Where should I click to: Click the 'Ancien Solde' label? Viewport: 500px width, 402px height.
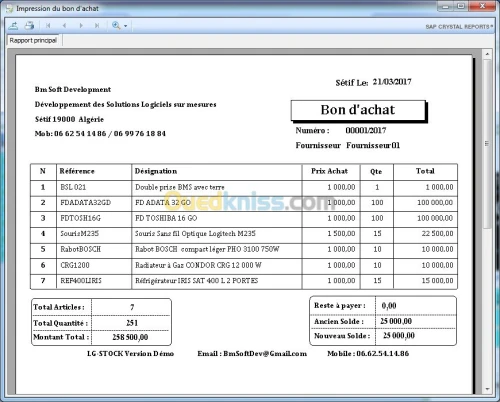click(339, 321)
